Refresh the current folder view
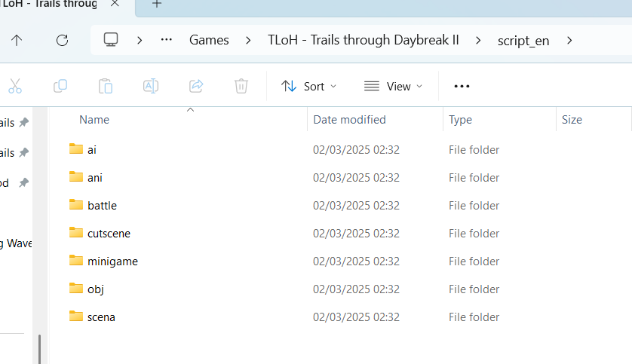This screenshot has width=632, height=364. 62,40
